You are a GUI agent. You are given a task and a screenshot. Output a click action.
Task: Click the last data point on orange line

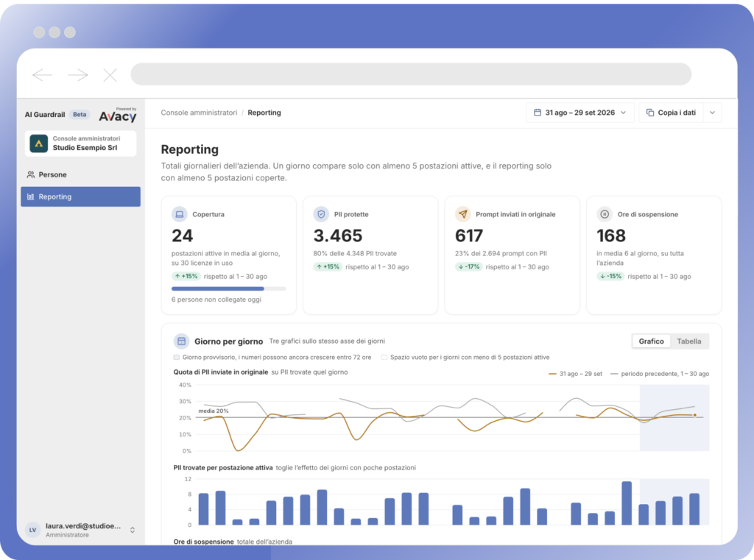[x=695, y=415]
